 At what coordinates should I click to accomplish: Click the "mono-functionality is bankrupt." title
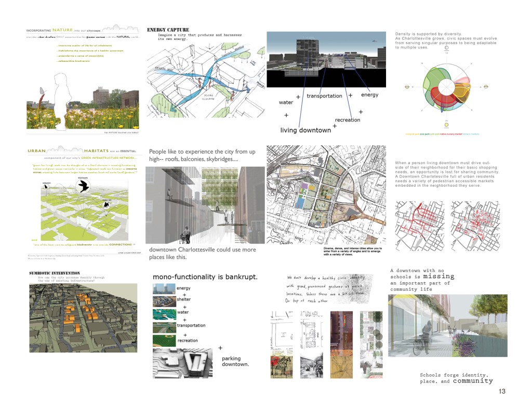point(205,277)
